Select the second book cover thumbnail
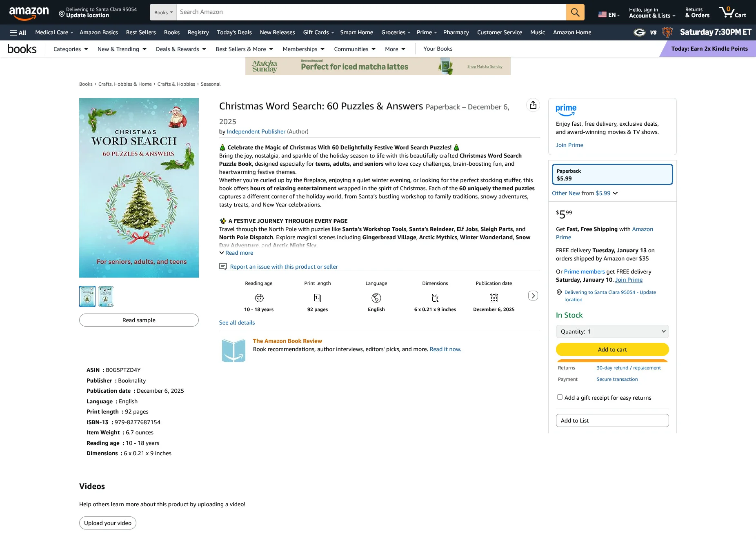Image resolution: width=756 pixels, height=545 pixels. click(106, 296)
